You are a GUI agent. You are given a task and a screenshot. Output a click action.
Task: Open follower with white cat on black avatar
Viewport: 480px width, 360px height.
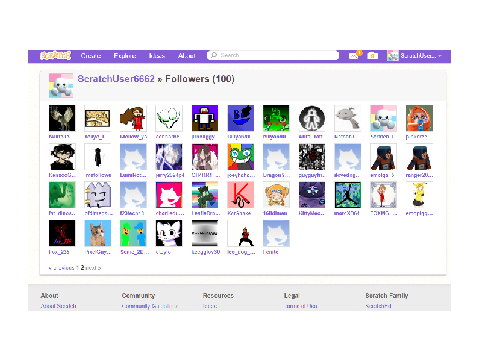pos(169,233)
